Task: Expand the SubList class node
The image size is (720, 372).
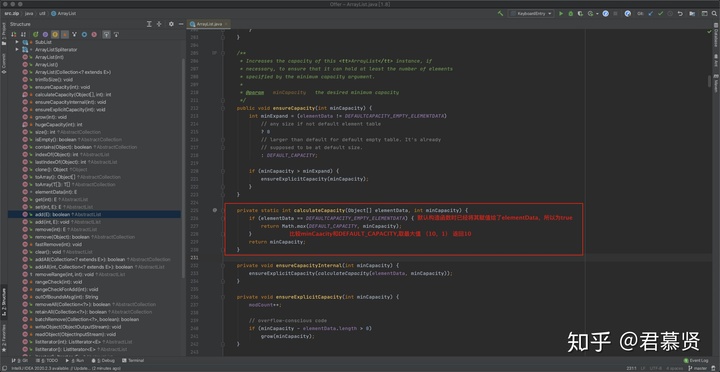Action: 17,42
